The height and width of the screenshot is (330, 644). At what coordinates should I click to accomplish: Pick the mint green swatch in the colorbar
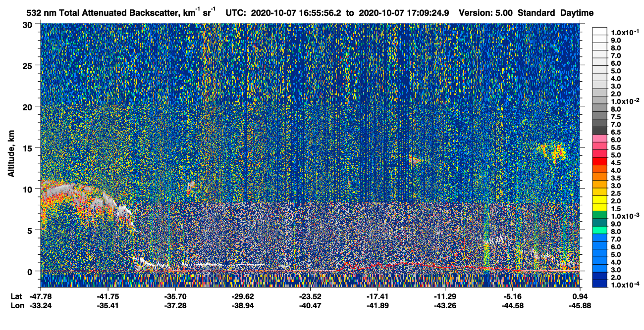tap(600, 231)
